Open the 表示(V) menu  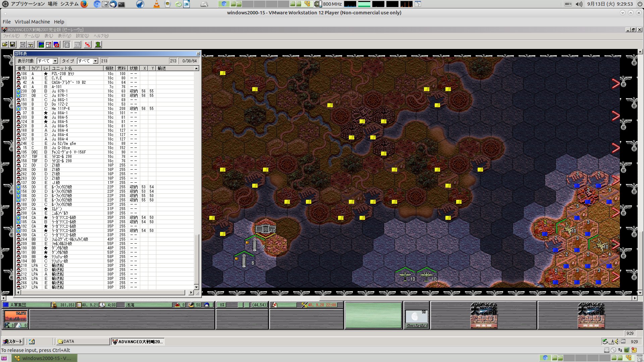click(x=64, y=36)
